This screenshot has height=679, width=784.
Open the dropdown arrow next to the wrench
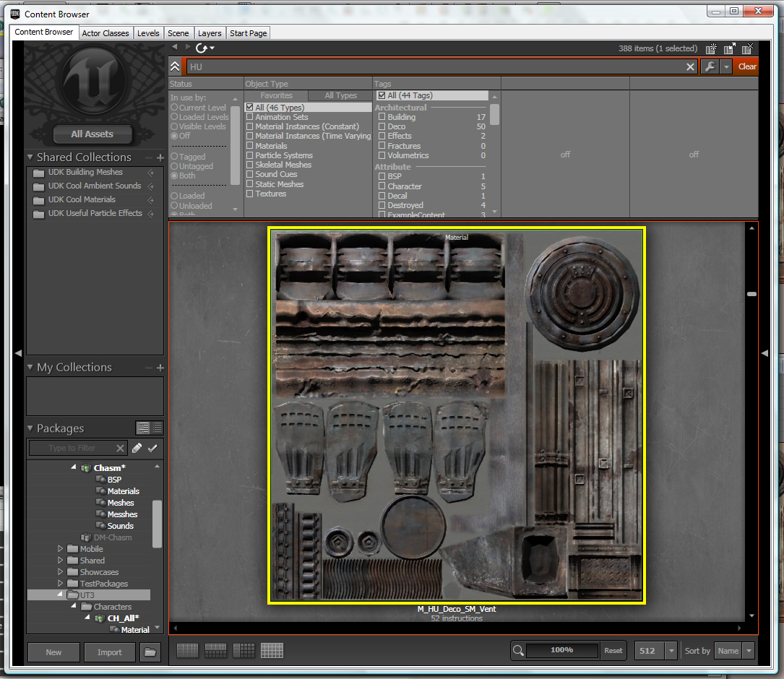(x=726, y=66)
